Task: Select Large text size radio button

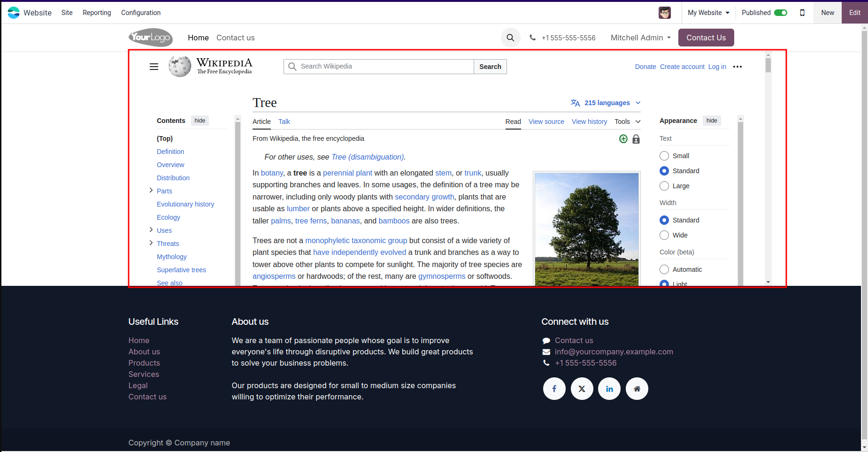Action: 664,186
